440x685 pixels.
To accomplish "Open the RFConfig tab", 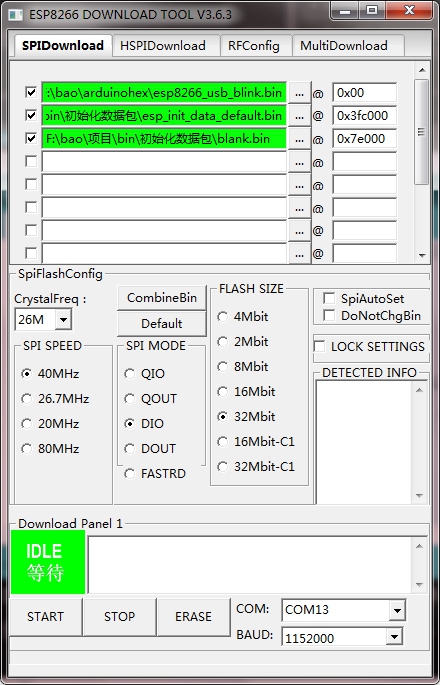I will [254, 46].
